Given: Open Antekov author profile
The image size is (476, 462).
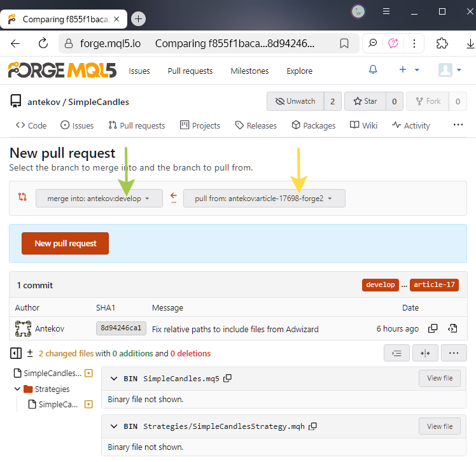Looking at the screenshot, I should point(50,329).
